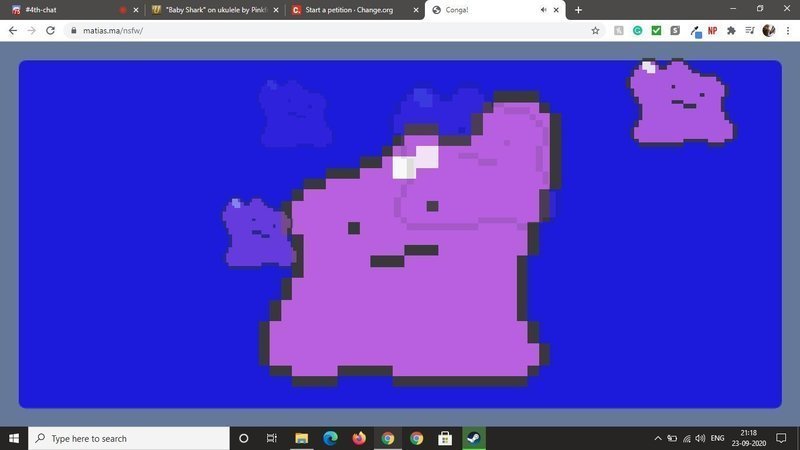
Task: Launch Steam from the taskbar
Action: pyautogui.click(x=473, y=438)
